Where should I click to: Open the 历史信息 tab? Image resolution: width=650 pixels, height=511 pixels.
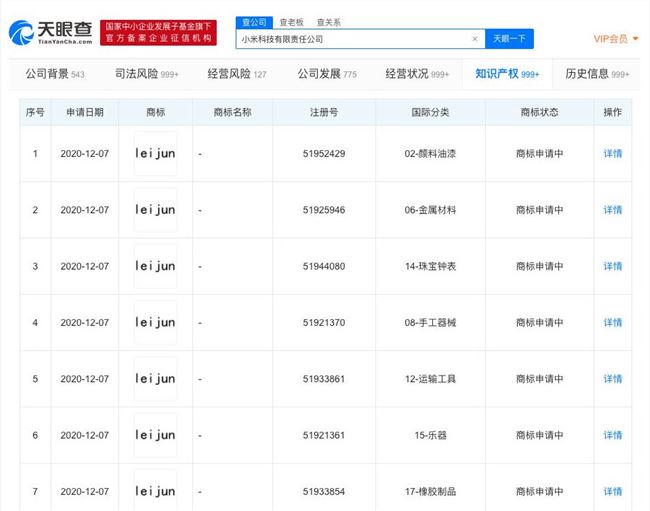pos(597,74)
